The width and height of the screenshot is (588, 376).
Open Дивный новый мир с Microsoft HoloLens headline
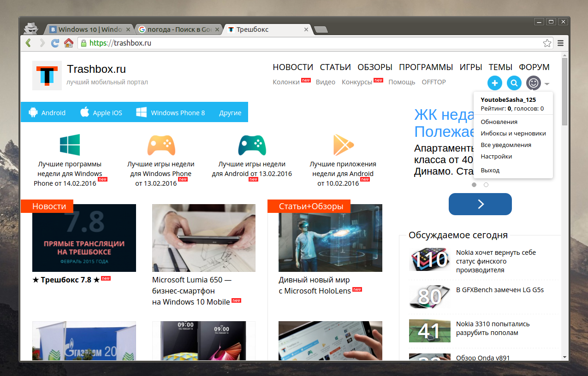point(315,285)
